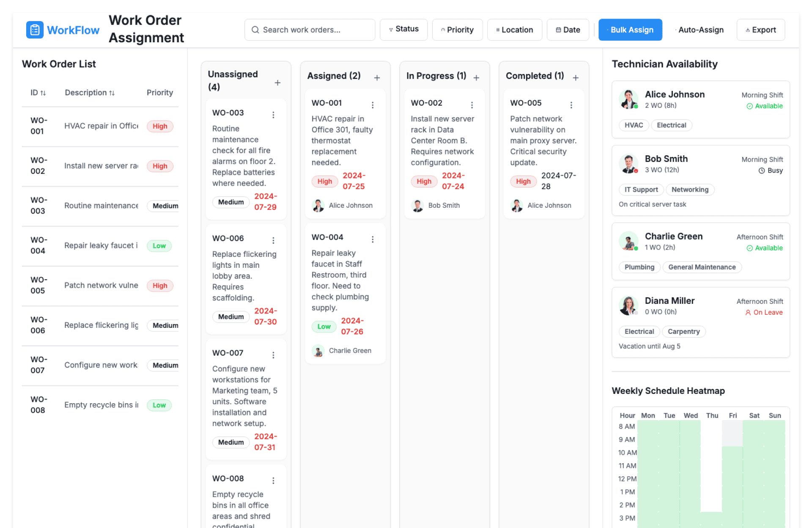Image resolution: width=812 pixels, height=528 pixels.
Task: Open the three-dot menu on the WO-003 card
Action: tap(273, 115)
